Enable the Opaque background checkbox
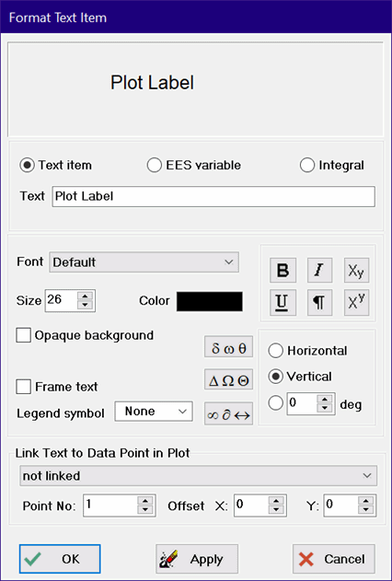Screen dimensions: 392x581 tap(23, 335)
